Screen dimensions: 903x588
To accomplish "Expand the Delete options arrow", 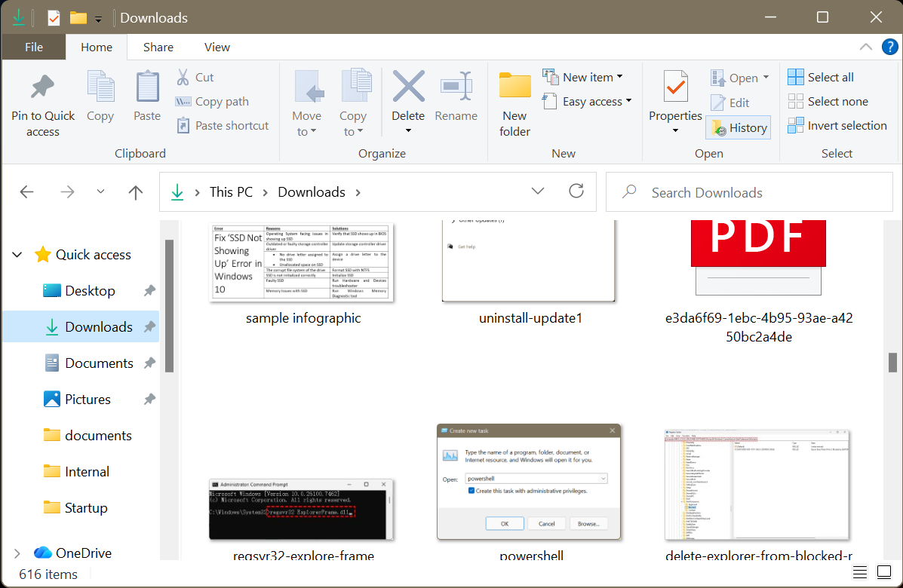I will pyautogui.click(x=408, y=130).
